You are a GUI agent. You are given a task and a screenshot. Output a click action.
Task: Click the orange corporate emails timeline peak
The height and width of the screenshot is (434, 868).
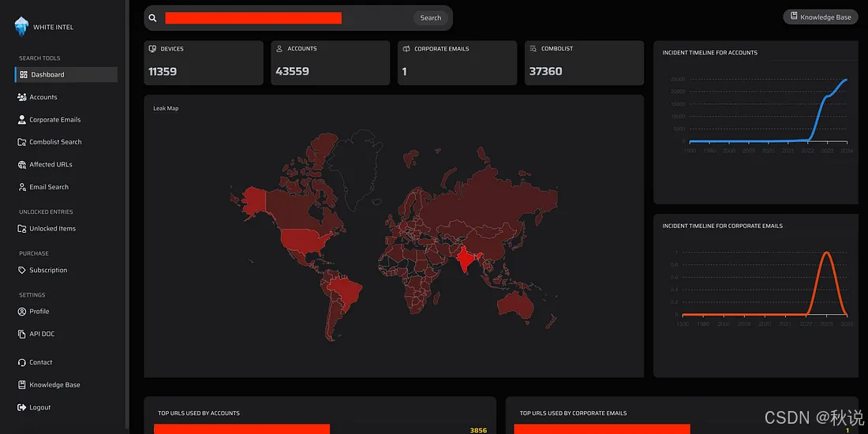click(826, 253)
